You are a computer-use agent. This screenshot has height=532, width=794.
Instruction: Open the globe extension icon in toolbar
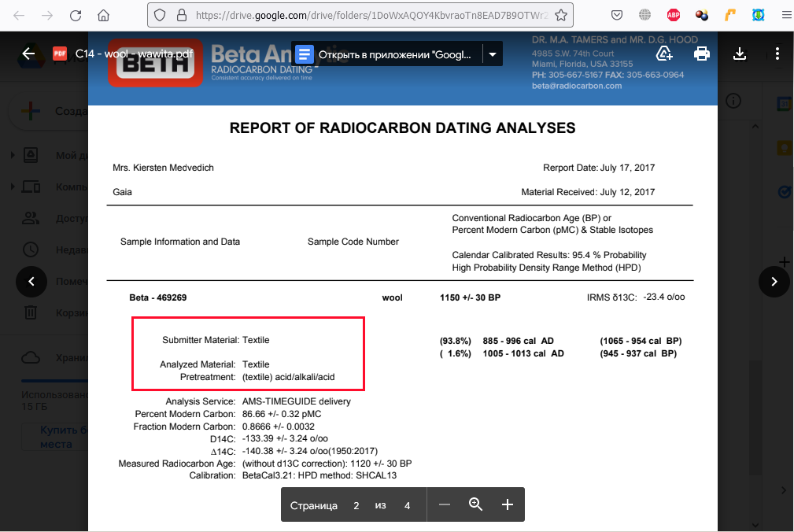pyautogui.click(x=644, y=15)
